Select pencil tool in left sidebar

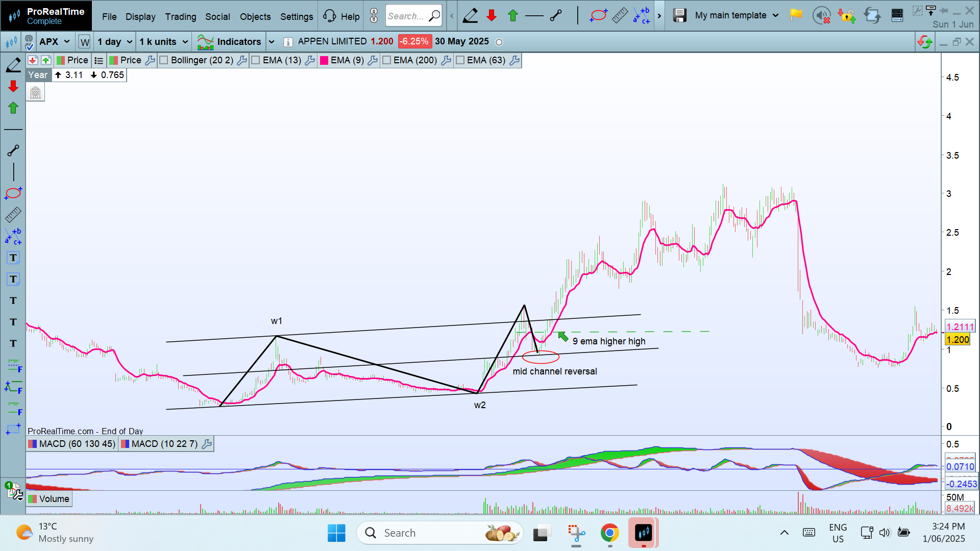[x=13, y=65]
